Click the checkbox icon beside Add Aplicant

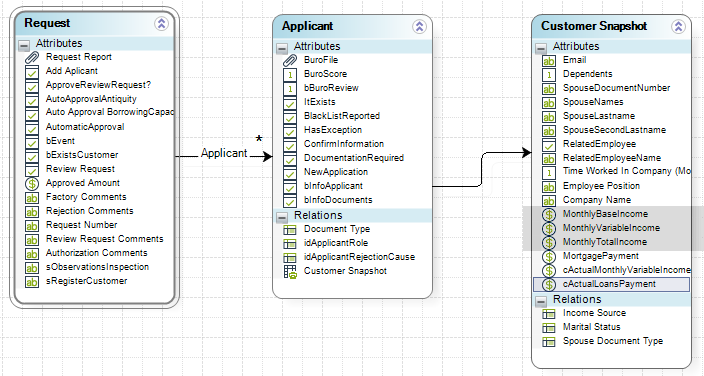click(32, 72)
